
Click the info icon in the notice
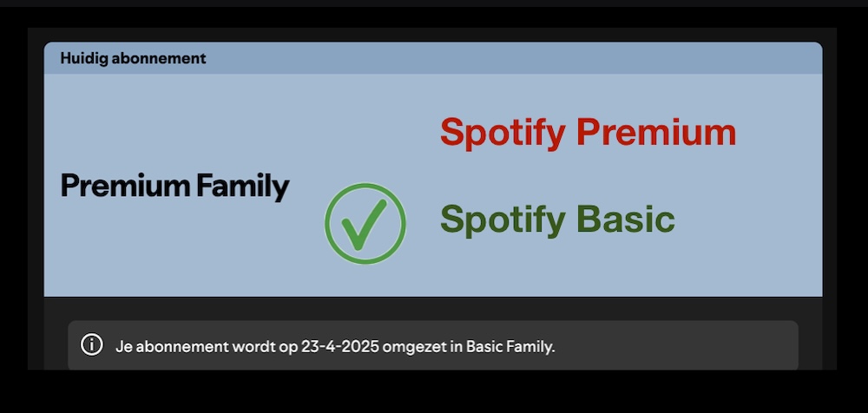click(91, 345)
